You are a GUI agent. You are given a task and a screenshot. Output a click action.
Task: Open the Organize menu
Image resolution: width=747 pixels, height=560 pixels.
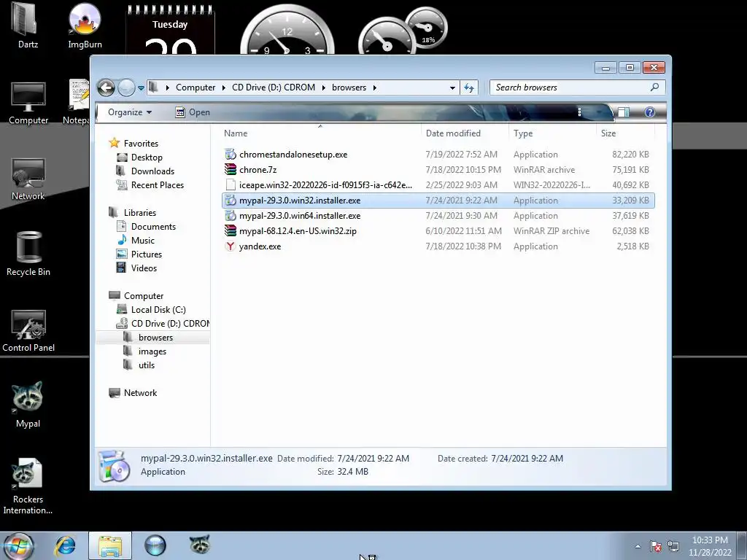point(130,112)
